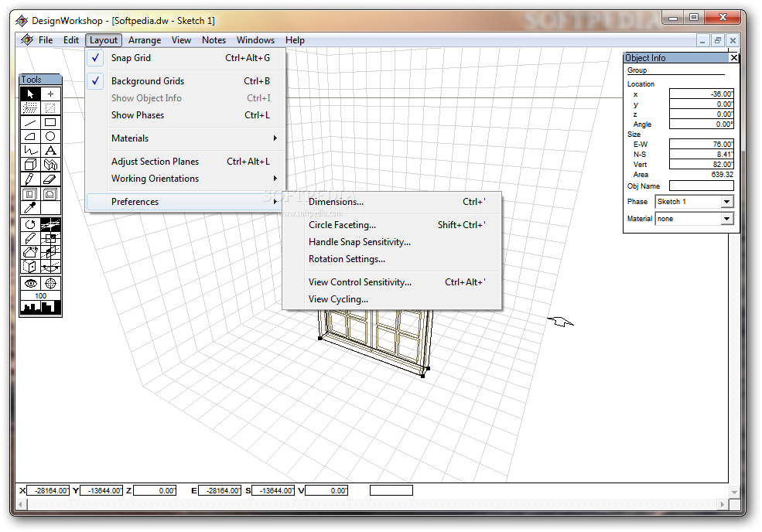762x532 pixels.
Task: Close the Object Info panel
Action: tap(734, 58)
